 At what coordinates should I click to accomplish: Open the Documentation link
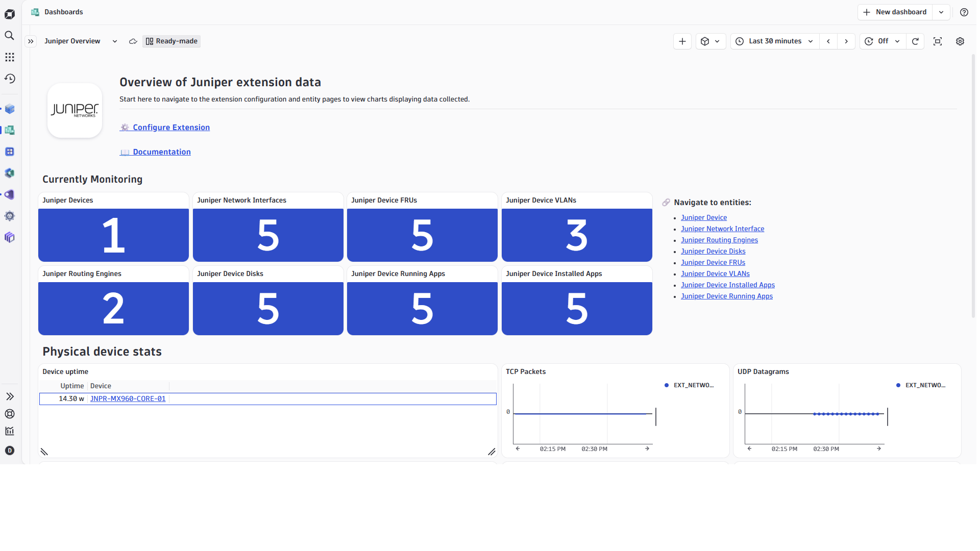pos(155,152)
